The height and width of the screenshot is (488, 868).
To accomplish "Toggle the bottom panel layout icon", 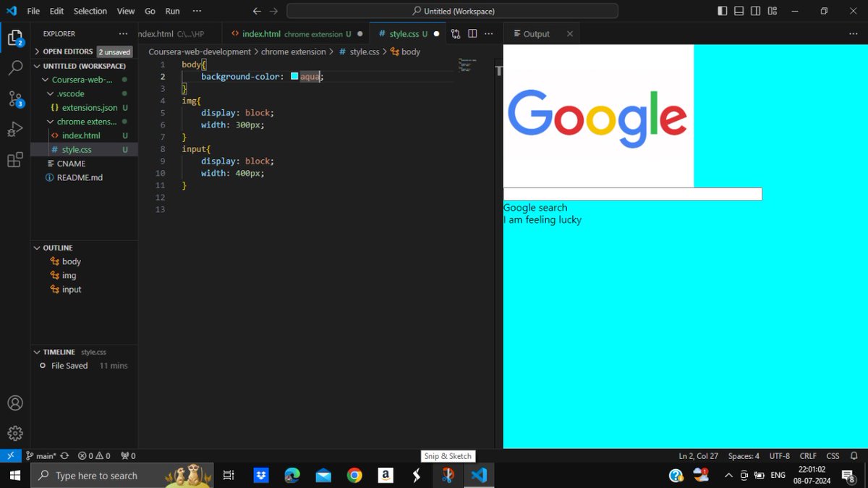I will tap(739, 11).
